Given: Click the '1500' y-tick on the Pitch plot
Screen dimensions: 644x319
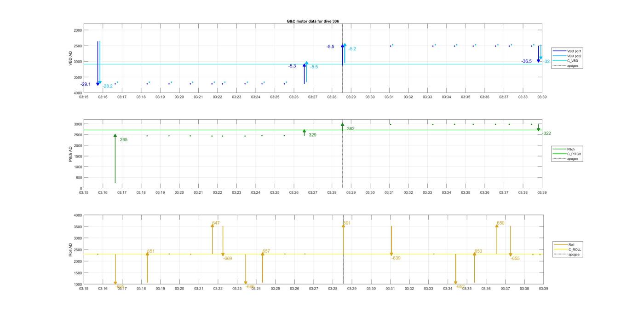Looking at the screenshot, I should click(77, 156).
